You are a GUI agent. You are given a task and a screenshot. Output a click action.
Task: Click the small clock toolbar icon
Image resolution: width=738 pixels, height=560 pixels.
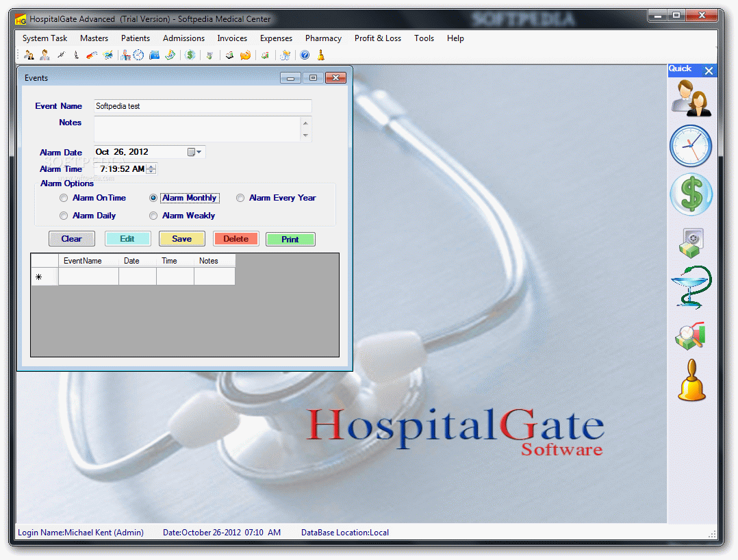coord(138,55)
